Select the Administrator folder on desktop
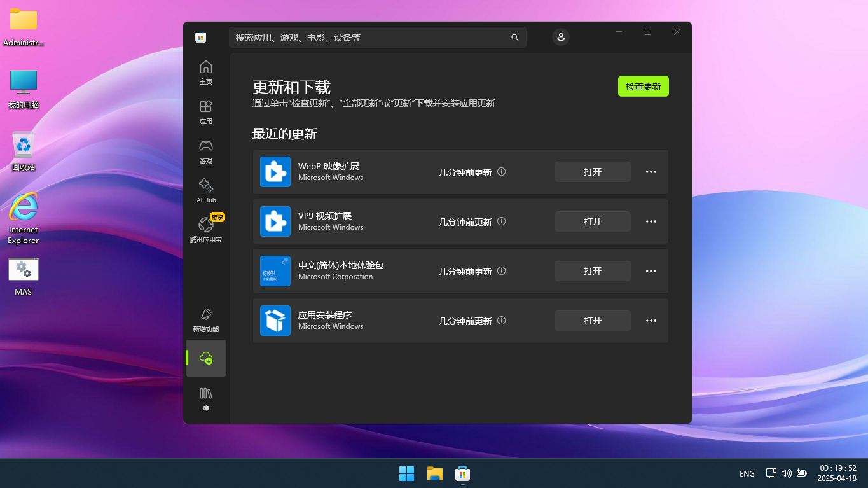 pyautogui.click(x=24, y=27)
